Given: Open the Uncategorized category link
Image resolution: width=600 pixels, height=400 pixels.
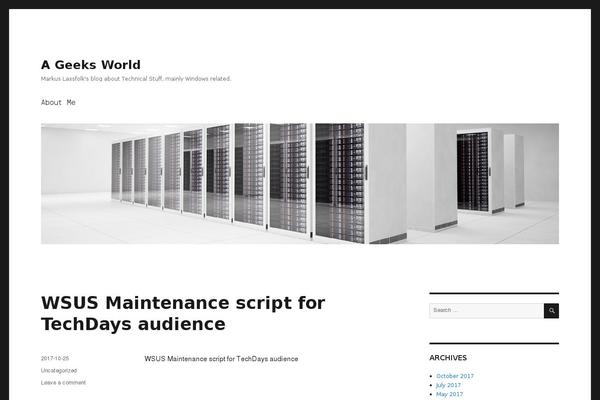Looking at the screenshot, I should coord(59,371).
